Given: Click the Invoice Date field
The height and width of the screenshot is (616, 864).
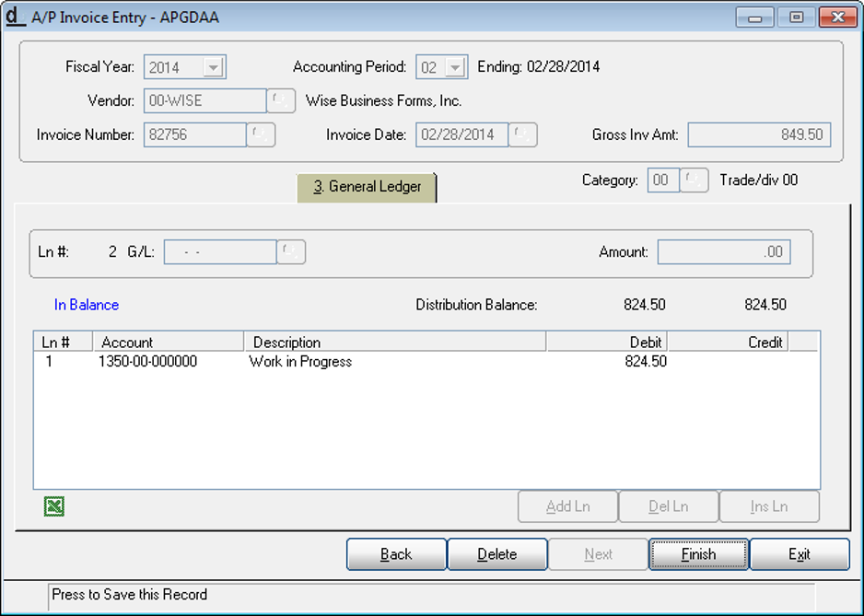Looking at the screenshot, I should (461, 135).
